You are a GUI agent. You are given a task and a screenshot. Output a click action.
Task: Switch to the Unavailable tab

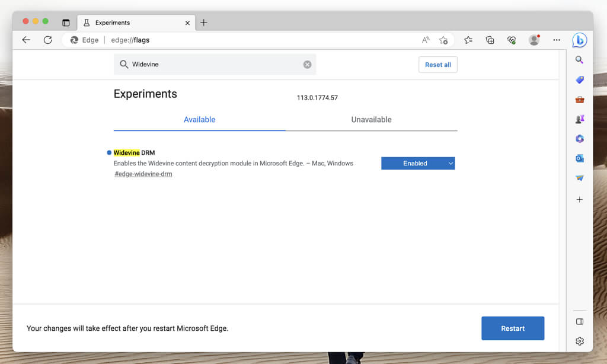click(x=371, y=120)
